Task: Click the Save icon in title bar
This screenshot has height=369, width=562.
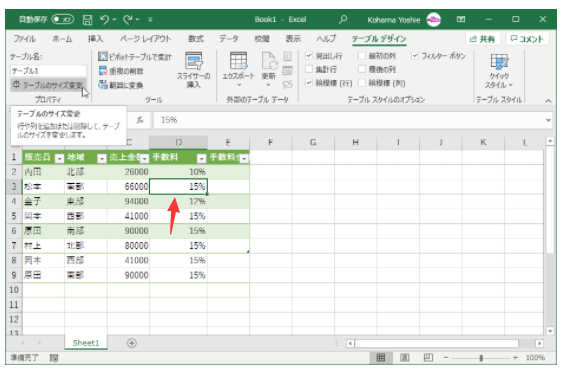Action: [87, 19]
